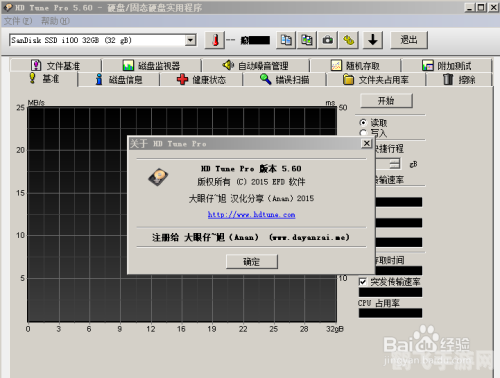Switch to the 错误扫描 tab

pos(284,80)
